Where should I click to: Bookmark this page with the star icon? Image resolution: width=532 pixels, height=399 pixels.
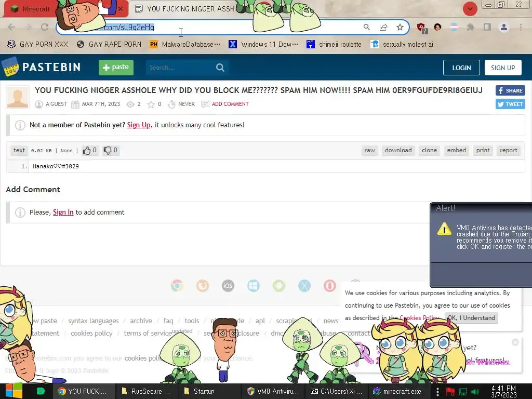[400, 27]
